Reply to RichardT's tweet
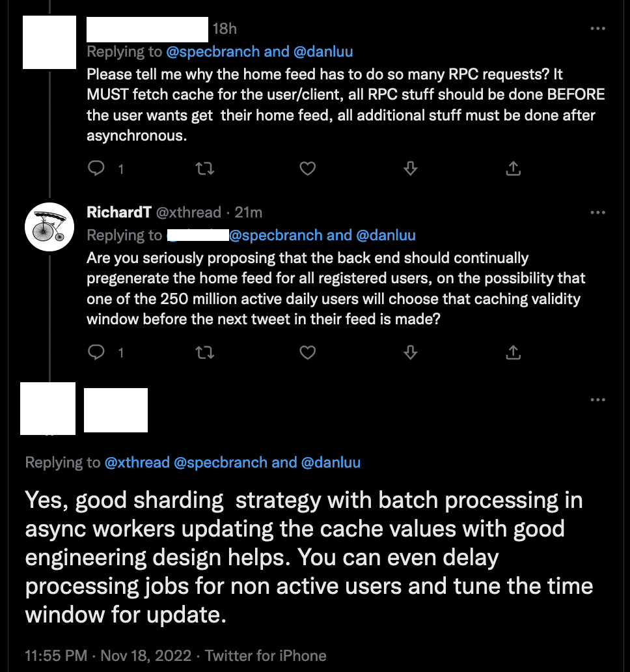The image size is (630, 672). coord(96,352)
